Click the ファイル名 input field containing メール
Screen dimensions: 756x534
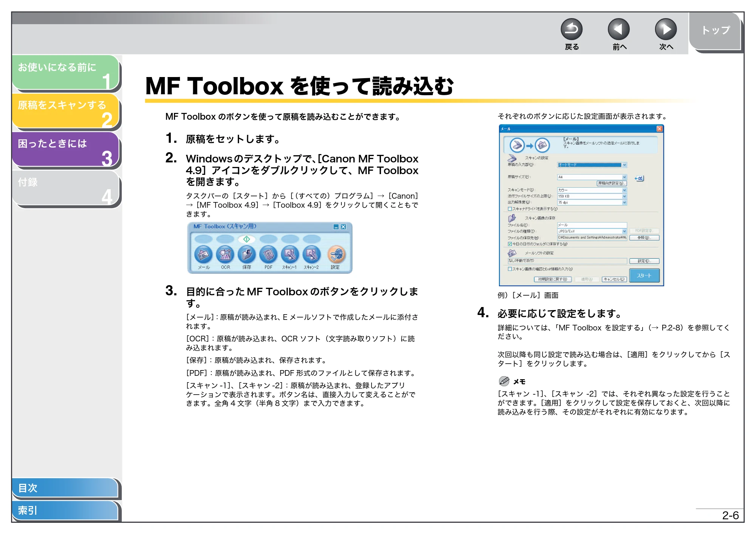click(x=592, y=225)
